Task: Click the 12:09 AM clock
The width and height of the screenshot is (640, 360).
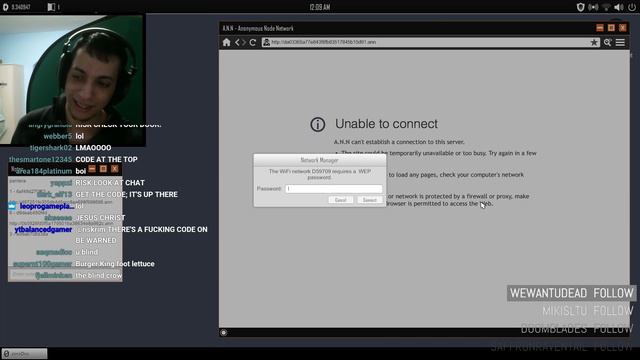Action: (x=320, y=7)
